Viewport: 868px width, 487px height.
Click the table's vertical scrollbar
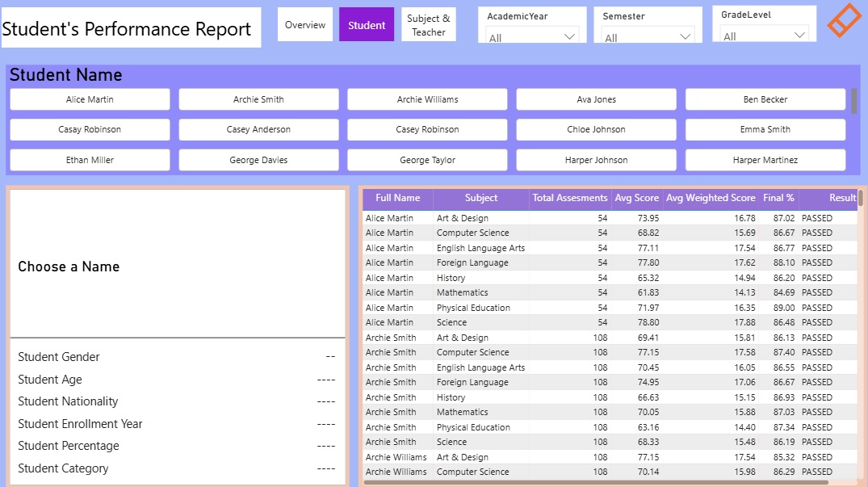(x=861, y=198)
